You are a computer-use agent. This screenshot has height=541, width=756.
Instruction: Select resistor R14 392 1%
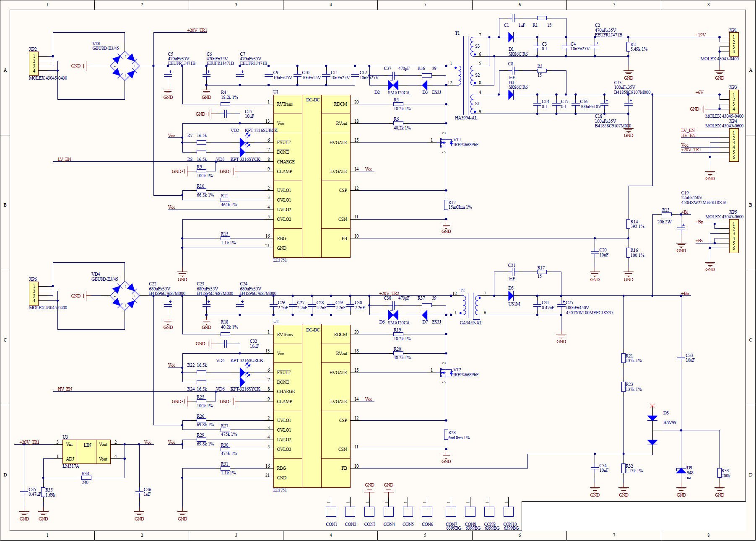point(629,224)
